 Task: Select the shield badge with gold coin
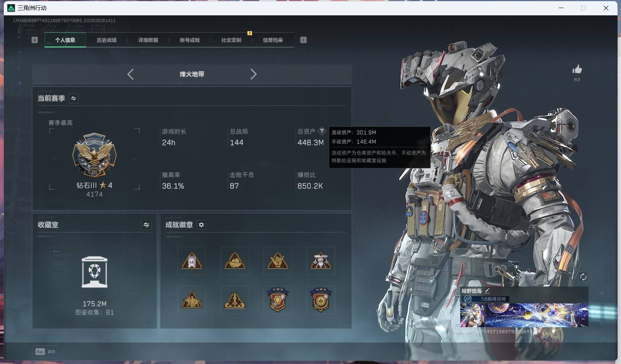pos(321,300)
